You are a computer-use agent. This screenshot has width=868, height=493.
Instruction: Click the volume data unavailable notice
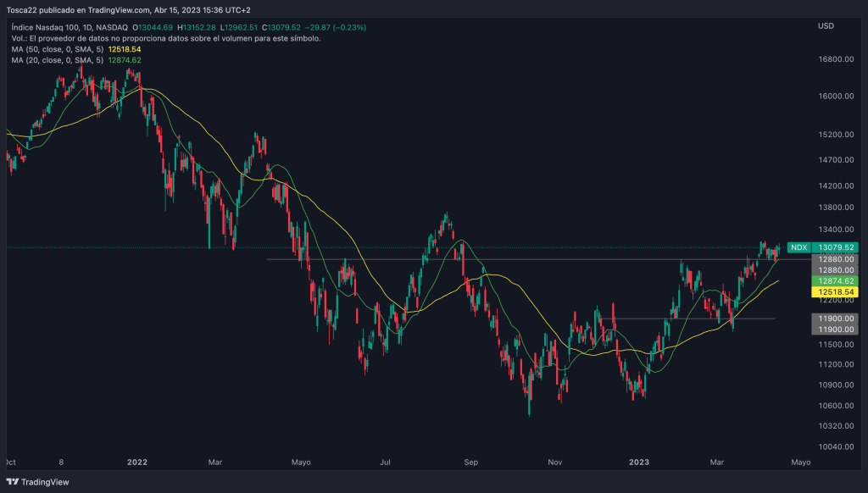click(166, 38)
